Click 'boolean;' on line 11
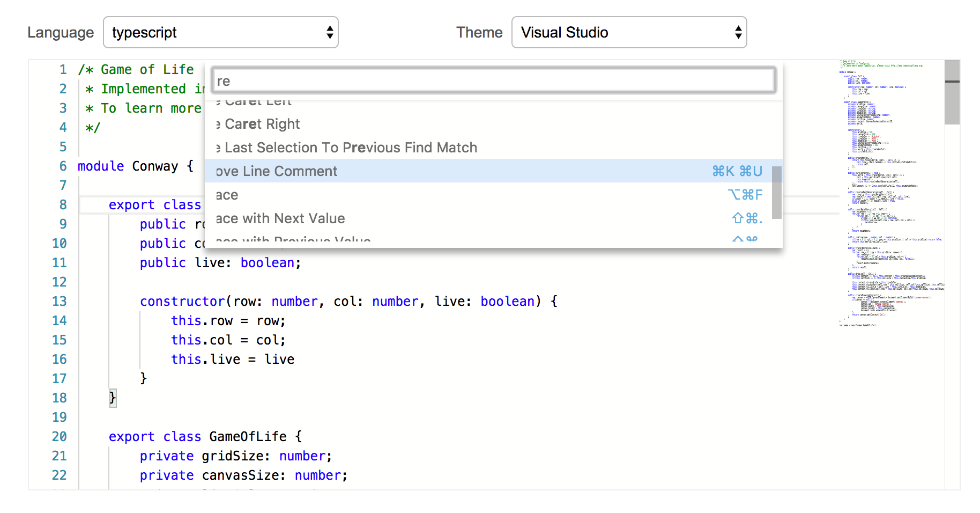The height and width of the screenshot is (513, 980). tap(271, 263)
